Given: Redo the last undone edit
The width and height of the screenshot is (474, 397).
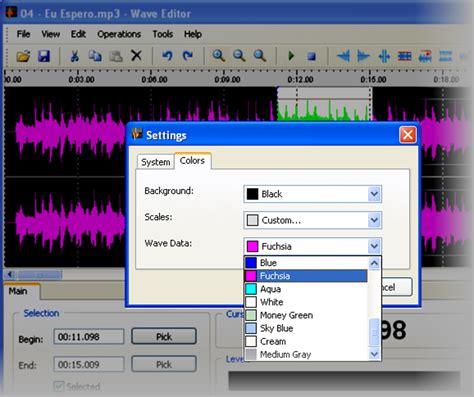Looking at the screenshot, I should (188, 56).
